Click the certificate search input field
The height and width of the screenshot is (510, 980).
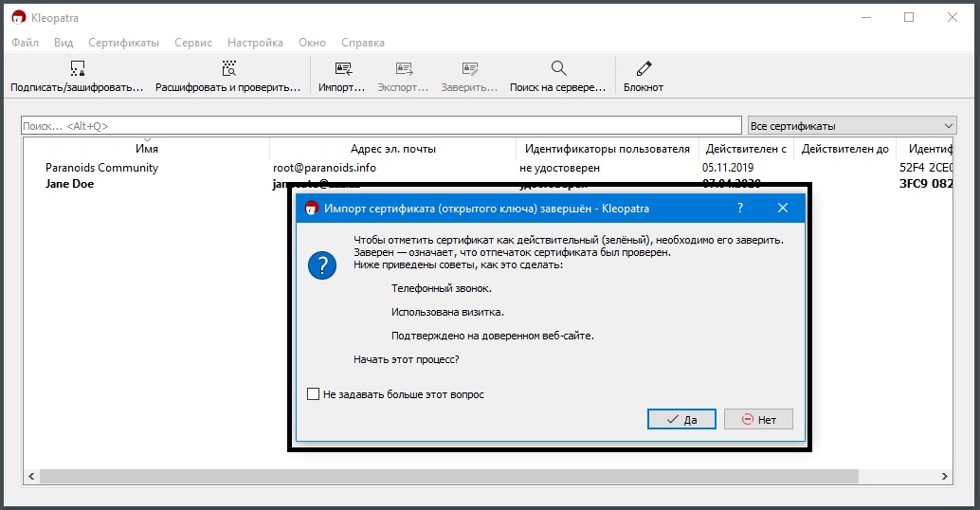(381, 126)
